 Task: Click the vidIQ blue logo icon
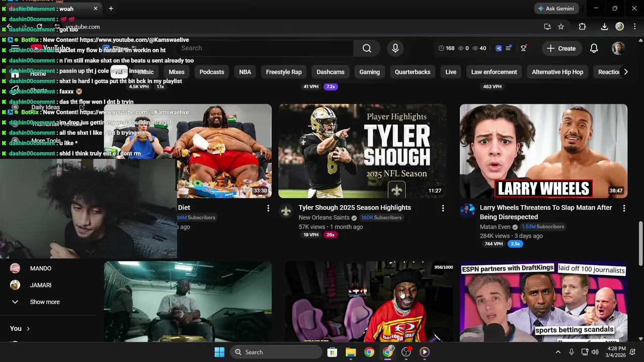pyautogui.click(x=499, y=48)
